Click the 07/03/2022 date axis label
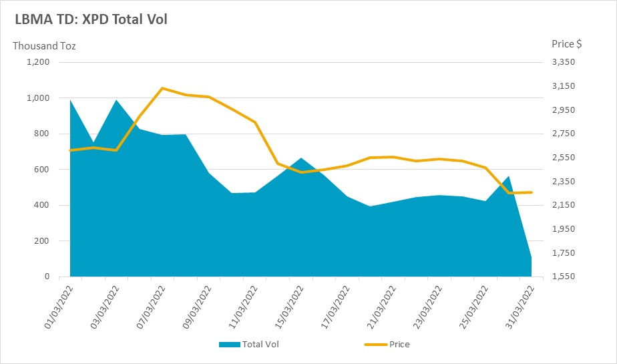This screenshot has height=364, width=617. coord(151,307)
